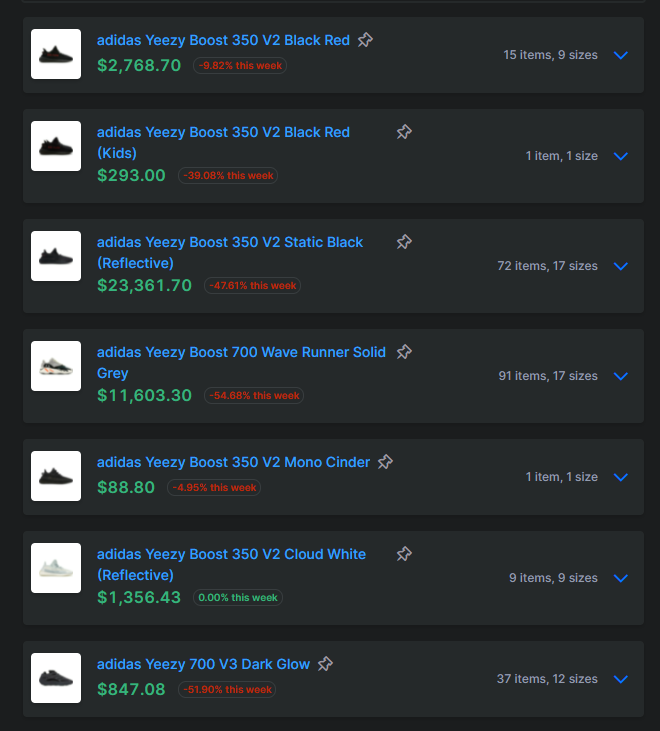Expand the 9 items, 9 sizes row

(621, 578)
